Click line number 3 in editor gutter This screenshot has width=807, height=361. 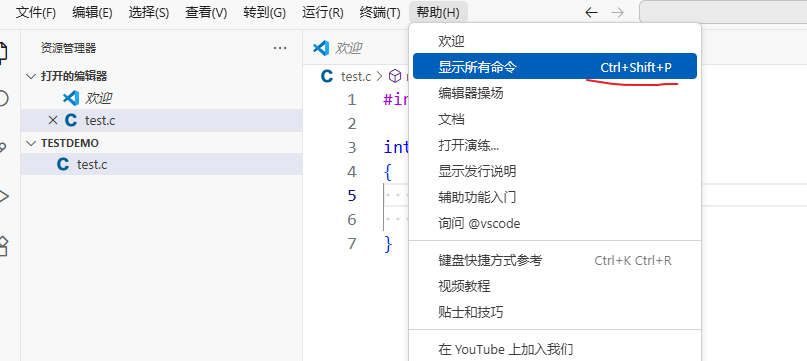(352, 148)
